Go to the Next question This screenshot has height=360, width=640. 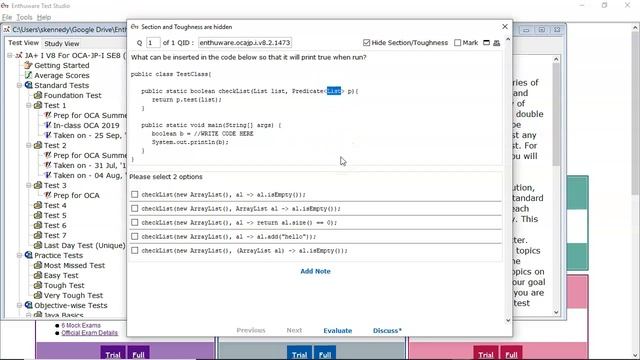pyautogui.click(x=294, y=330)
